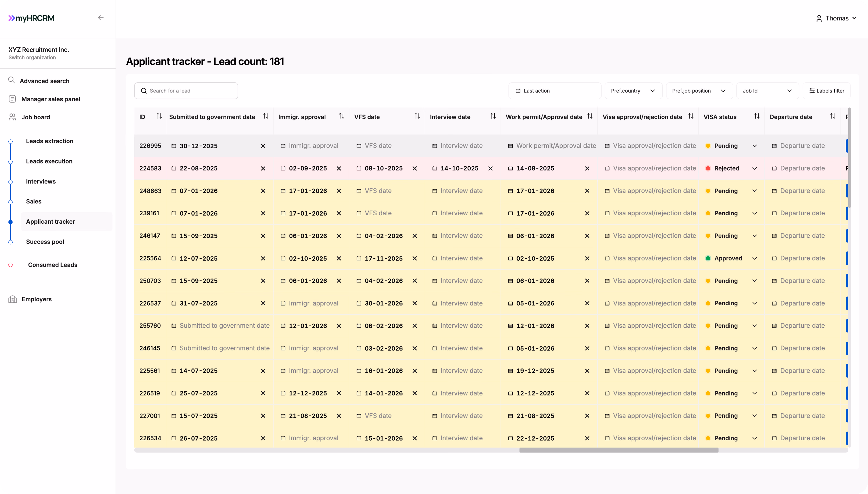Sort by Visa approval/rejection date column
The width and height of the screenshot is (868, 494).
[x=691, y=116]
